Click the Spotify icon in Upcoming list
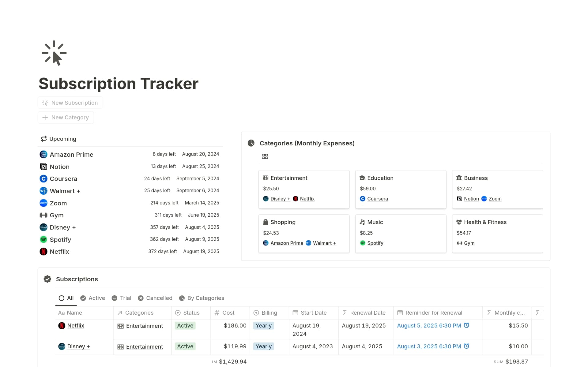Screen dimensions: 588x367 (43, 239)
